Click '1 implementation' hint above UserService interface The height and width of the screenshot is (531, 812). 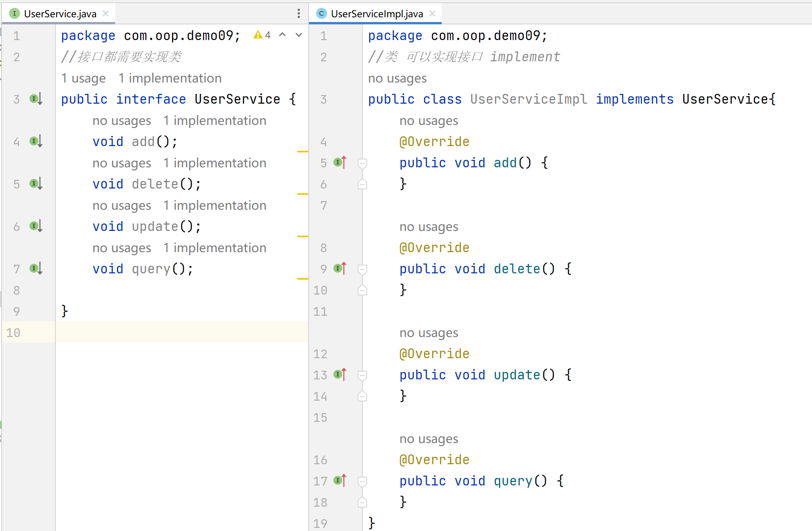[170, 78]
